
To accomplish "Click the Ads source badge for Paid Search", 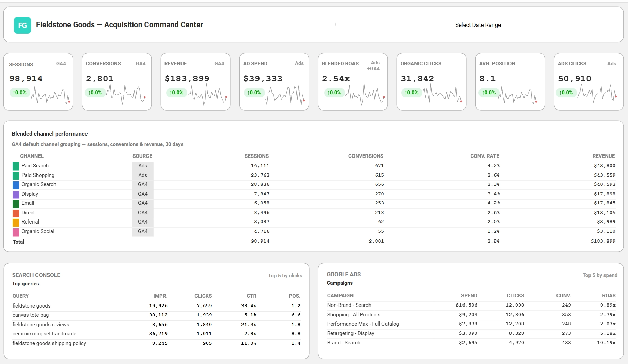I will (x=143, y=166).
